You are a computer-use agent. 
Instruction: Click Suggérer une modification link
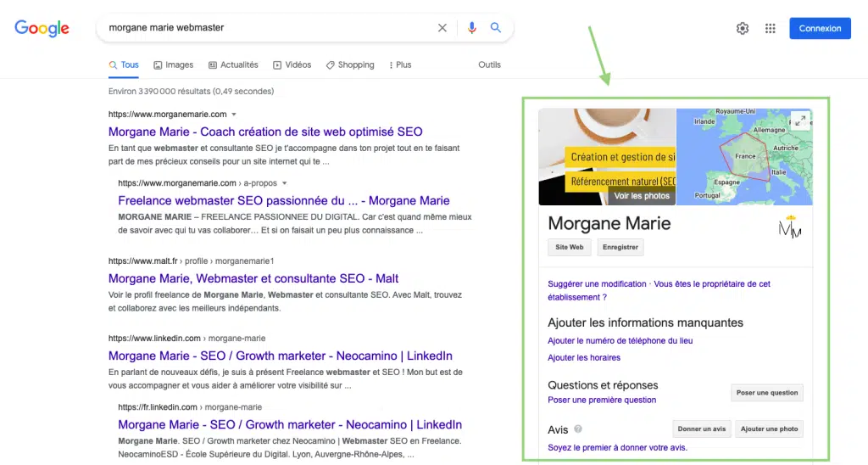point(597,283)
